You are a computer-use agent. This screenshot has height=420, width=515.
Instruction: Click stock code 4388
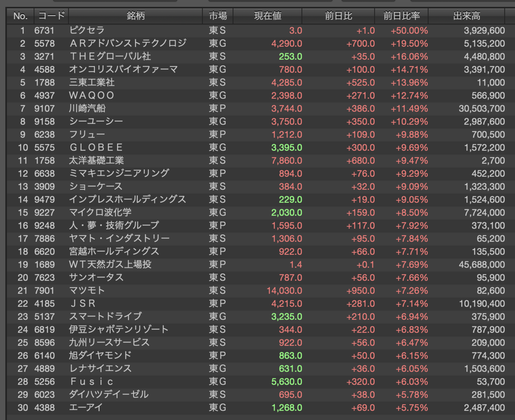45,407
